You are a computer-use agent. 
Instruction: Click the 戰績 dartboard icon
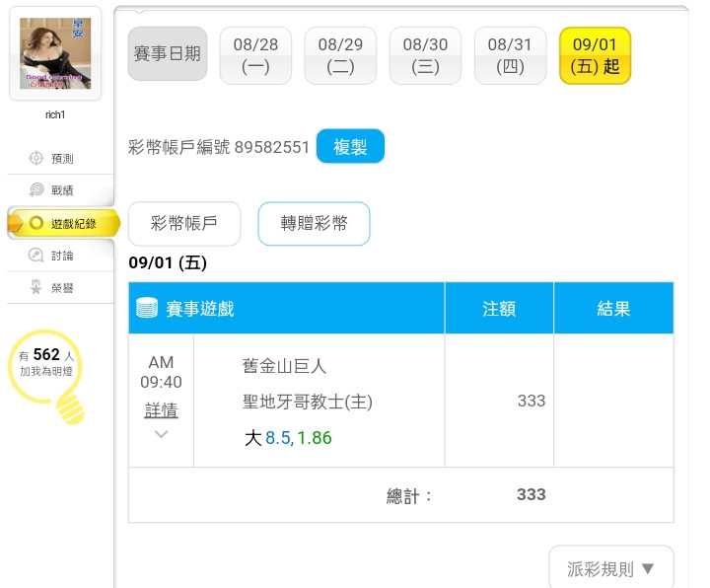tap(35, 189)
